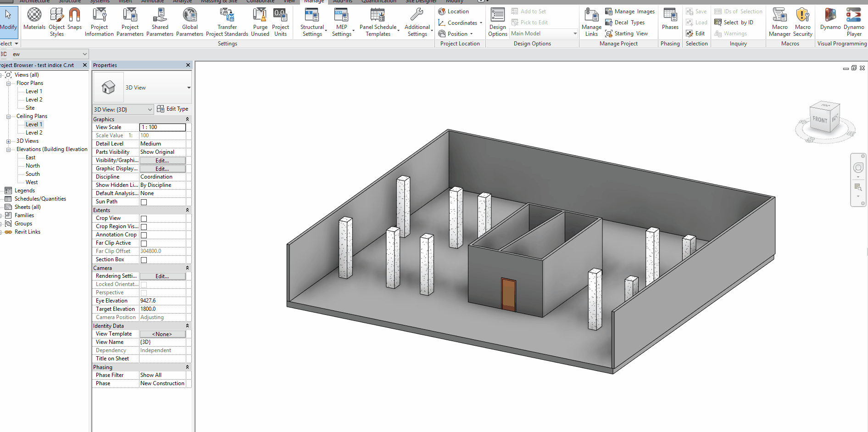Switch to the Manage ribbon tab

coord(314,1)
